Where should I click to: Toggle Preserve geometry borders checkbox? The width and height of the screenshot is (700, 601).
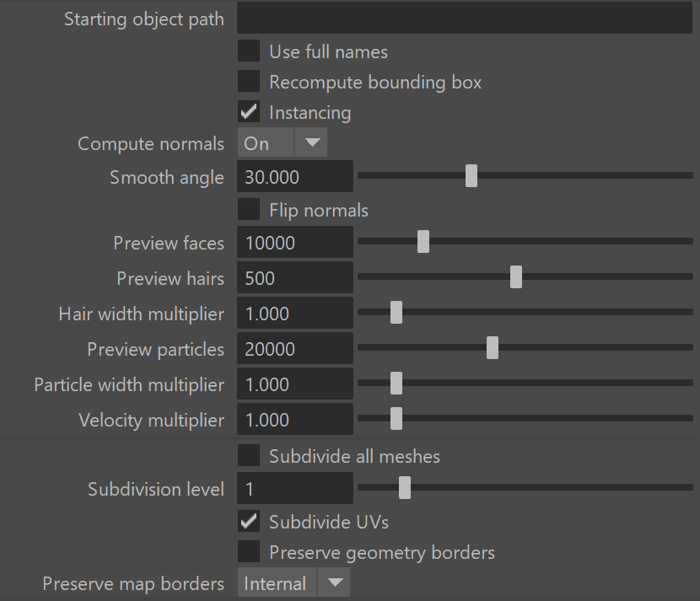[249, 551]
